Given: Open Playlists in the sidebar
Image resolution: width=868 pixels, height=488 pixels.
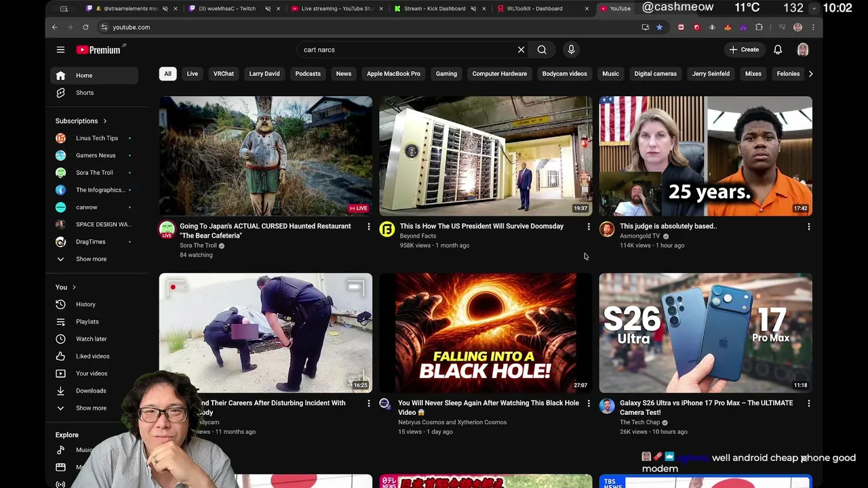Looking at the screenshot, I should click(94, 322).
